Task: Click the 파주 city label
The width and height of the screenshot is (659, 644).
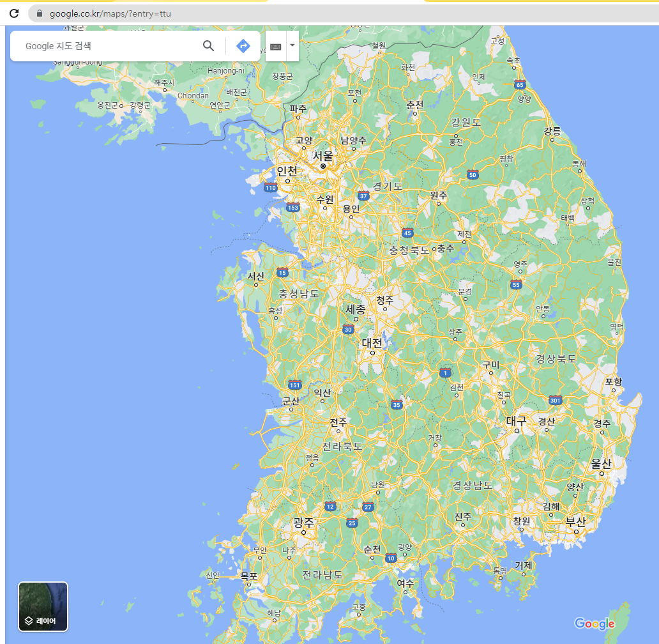Action: 298,109
